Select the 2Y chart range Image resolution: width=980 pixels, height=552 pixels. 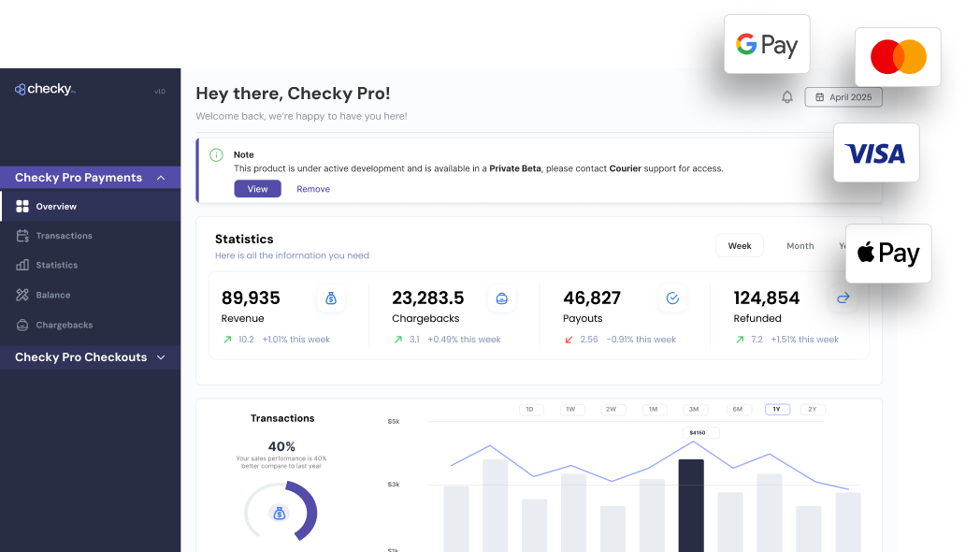[x=814, y=410]
